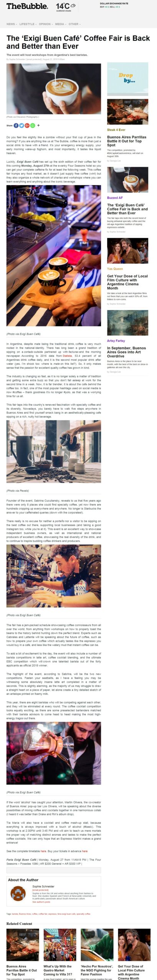Viewport: 157px width, 980px height.
Task: Expand the NEWS dropdown menu
Action: 11,24
